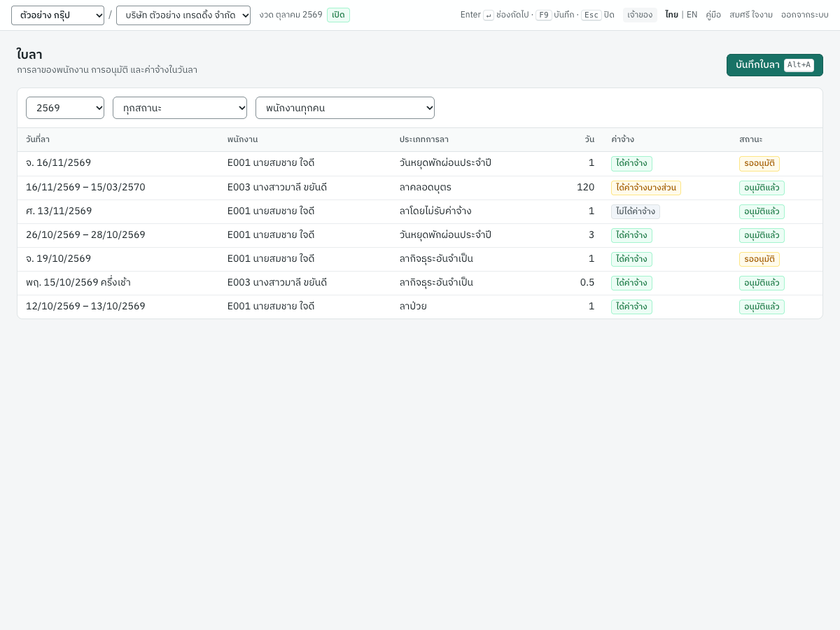Viewport: 840px width, 630px height.
Task: Click the เจ้าของ role badge
Action: click(640, 15)
